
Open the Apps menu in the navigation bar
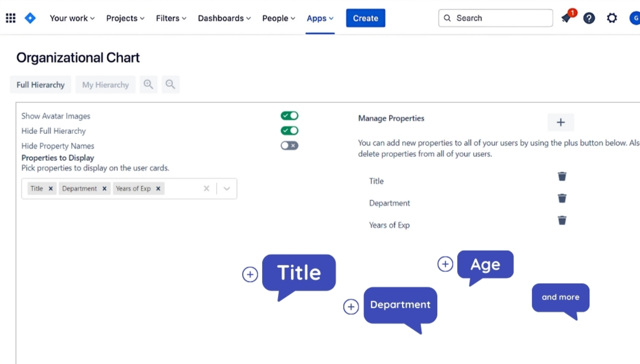tap(319, 18)
